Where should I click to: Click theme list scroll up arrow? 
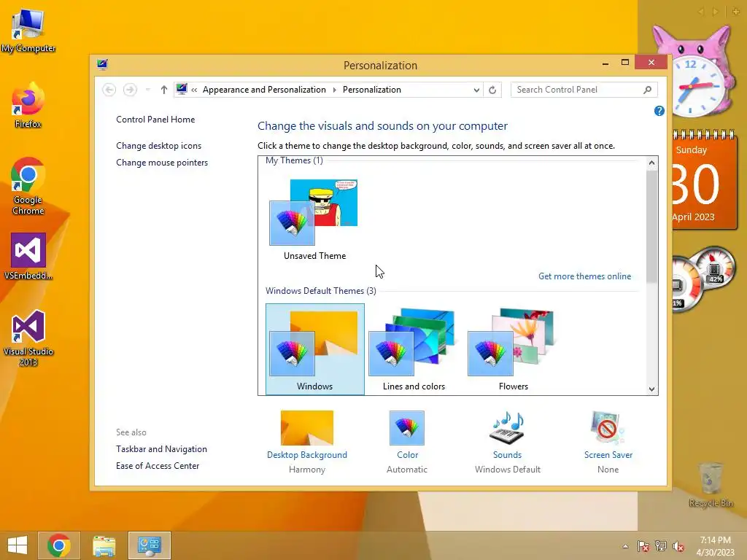(651, 163)
